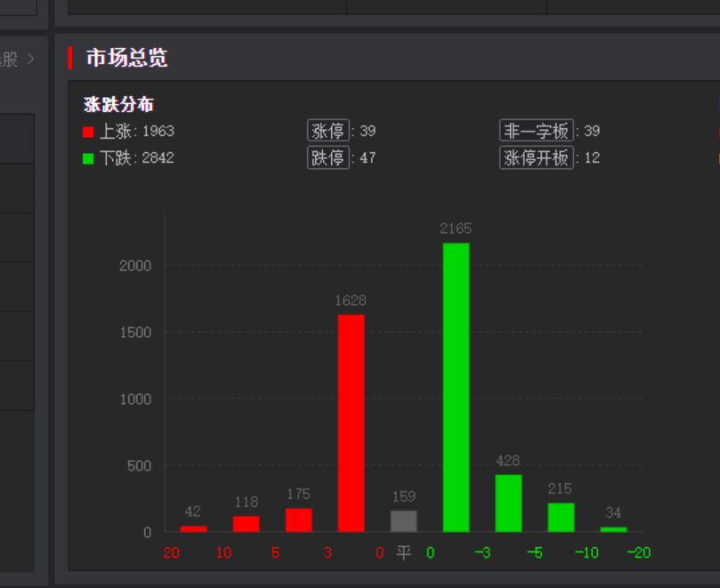Viewport: 720px width, 588px height.
Task: Toggle the 涨停 filter button
Action: [328, 131]
